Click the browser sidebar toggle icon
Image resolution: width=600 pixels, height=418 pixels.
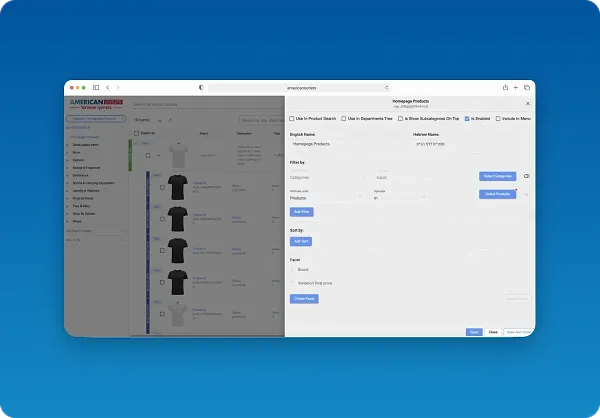[x=96, y=88]
